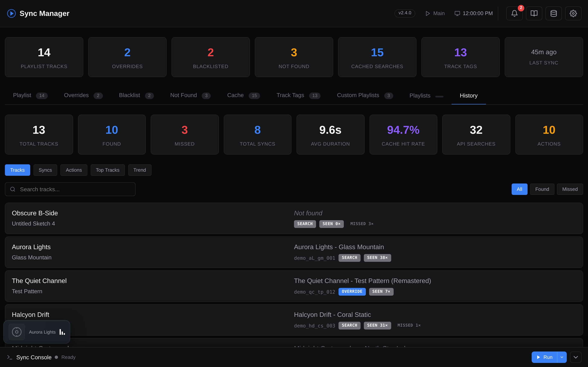Click the Sync Console terminal icon
This screenshot has width=588, height=367.
click(9, 357)
